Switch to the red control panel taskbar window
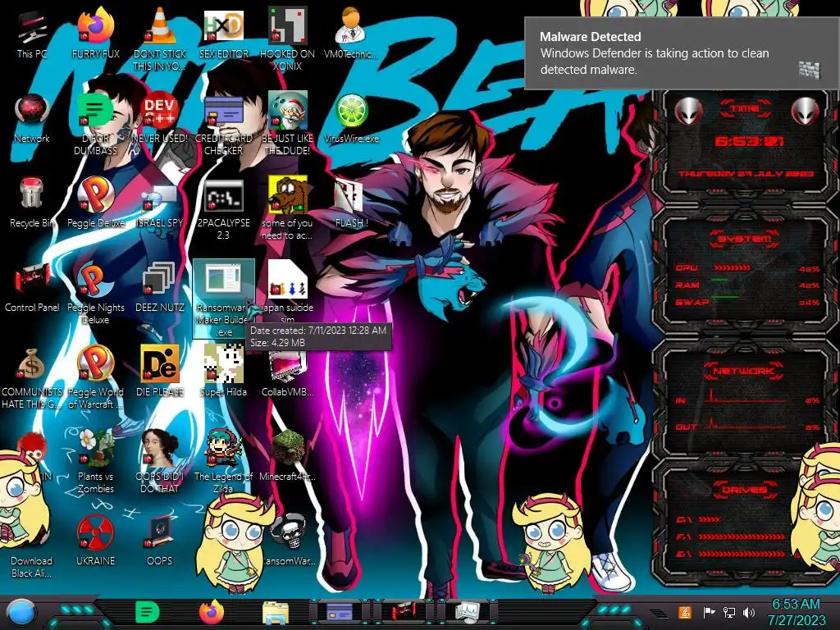Image resolution: width=840 pixels, height=630 pixels. [x=403, y=612]
